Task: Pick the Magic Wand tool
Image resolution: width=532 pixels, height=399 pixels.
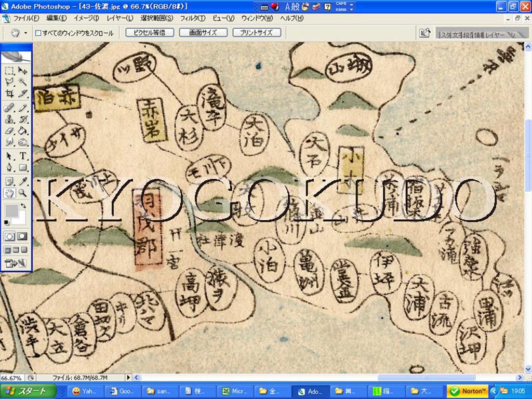Action: [x=22, y=82]
